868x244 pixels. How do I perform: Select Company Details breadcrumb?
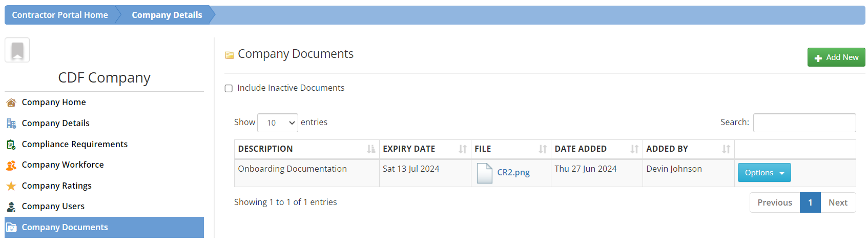coord(167,15)
